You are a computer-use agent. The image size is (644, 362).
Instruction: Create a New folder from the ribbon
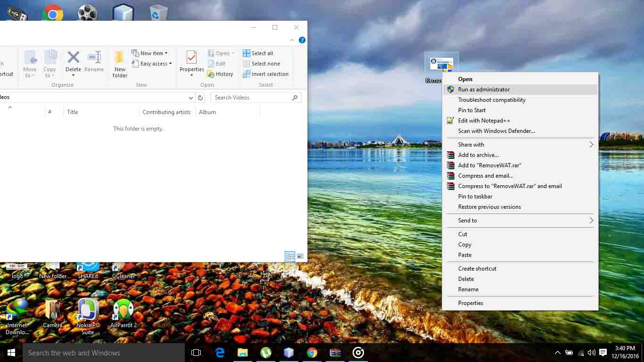point(119,64)
